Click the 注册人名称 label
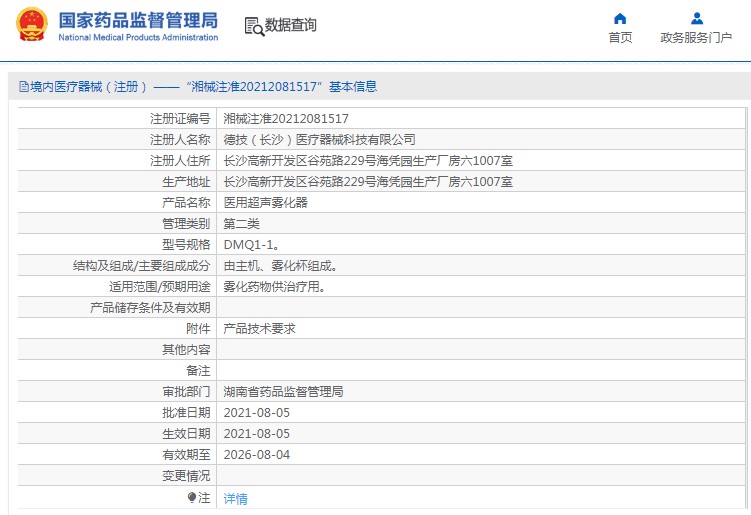Viewport: 751px width, 515px height. pyautogui.click(x=180, y=139)
